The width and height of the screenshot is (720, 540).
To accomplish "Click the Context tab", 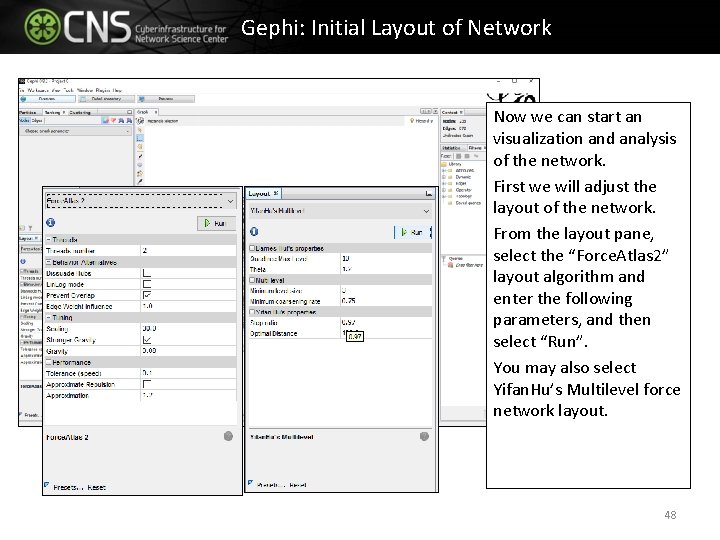I will [x=450, y=112].
